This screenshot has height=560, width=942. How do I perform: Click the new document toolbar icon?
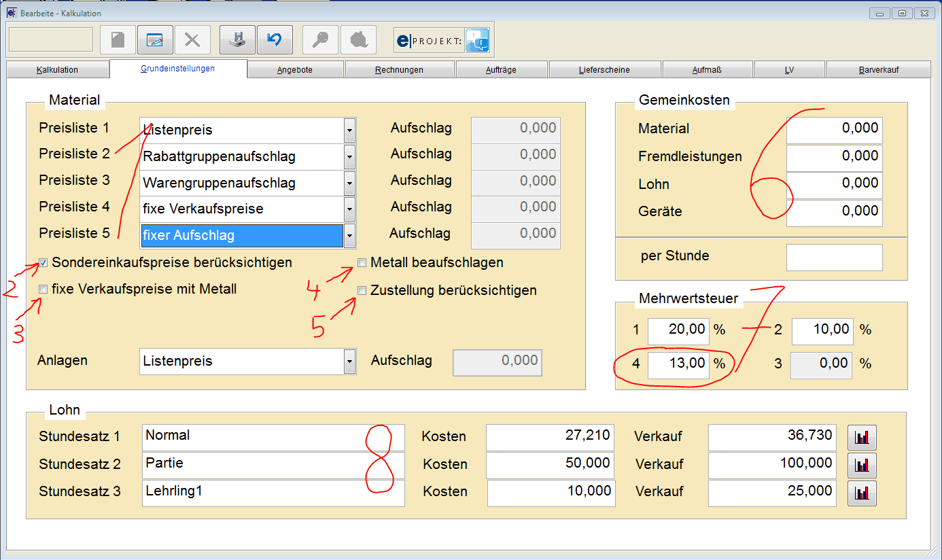point(118,40)
